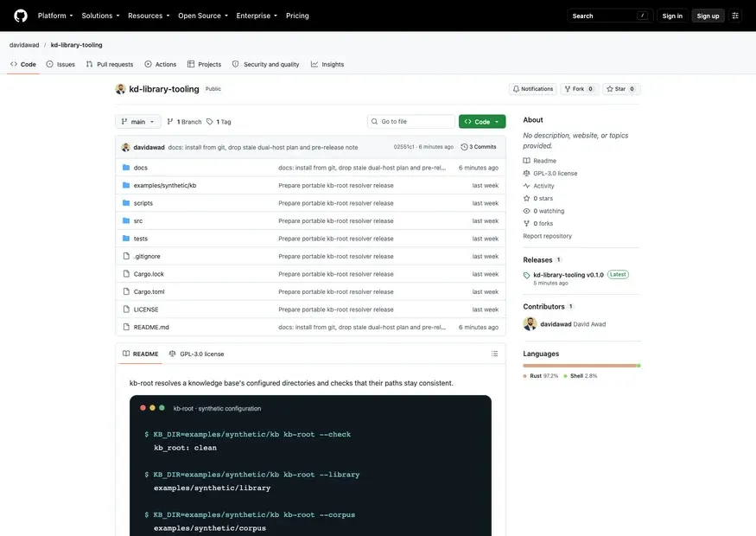The image size is (756, 536).
Task: View the 1 Tag link
Action: tap(219, 122)
